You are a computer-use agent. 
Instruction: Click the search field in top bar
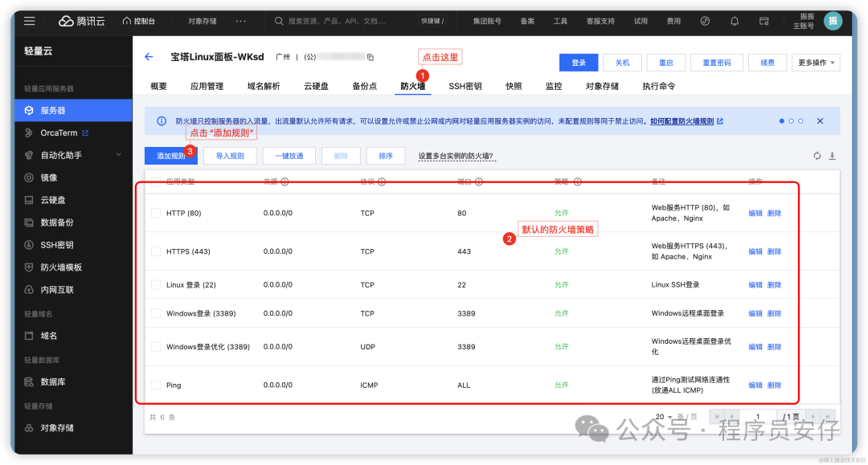point(346,21)
